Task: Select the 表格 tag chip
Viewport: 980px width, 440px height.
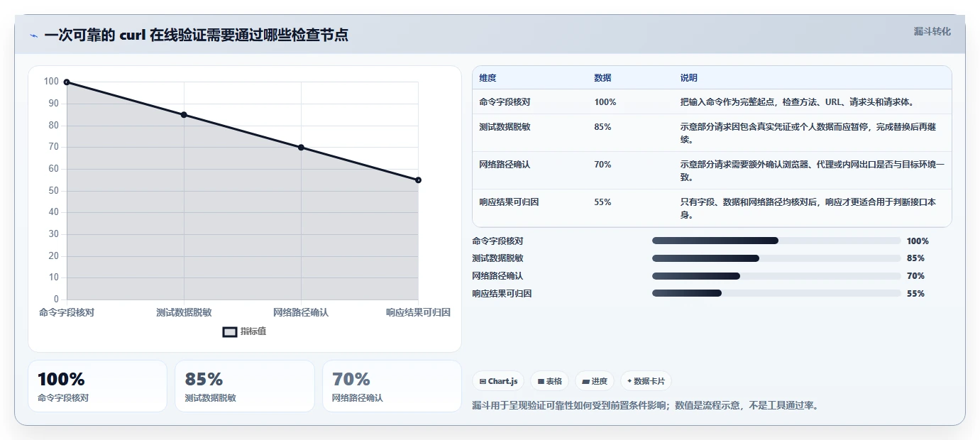Action: click(x=550, y=381)
